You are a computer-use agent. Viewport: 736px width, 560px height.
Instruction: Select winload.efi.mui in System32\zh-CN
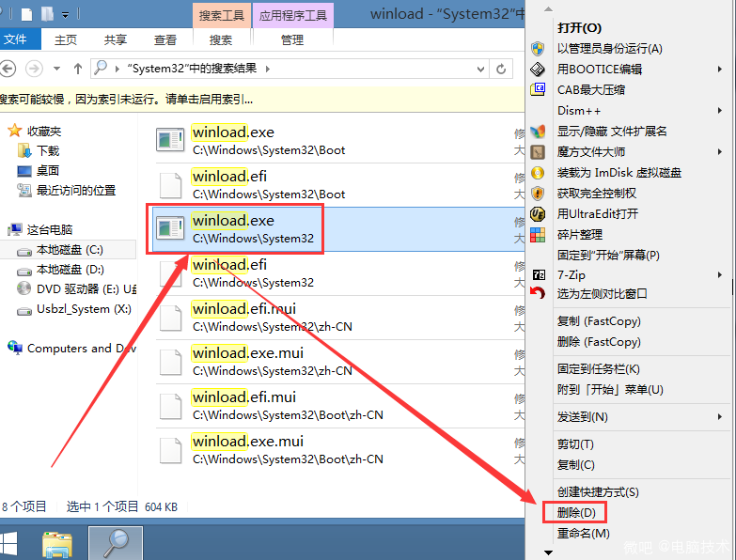[x=340, y=318]
